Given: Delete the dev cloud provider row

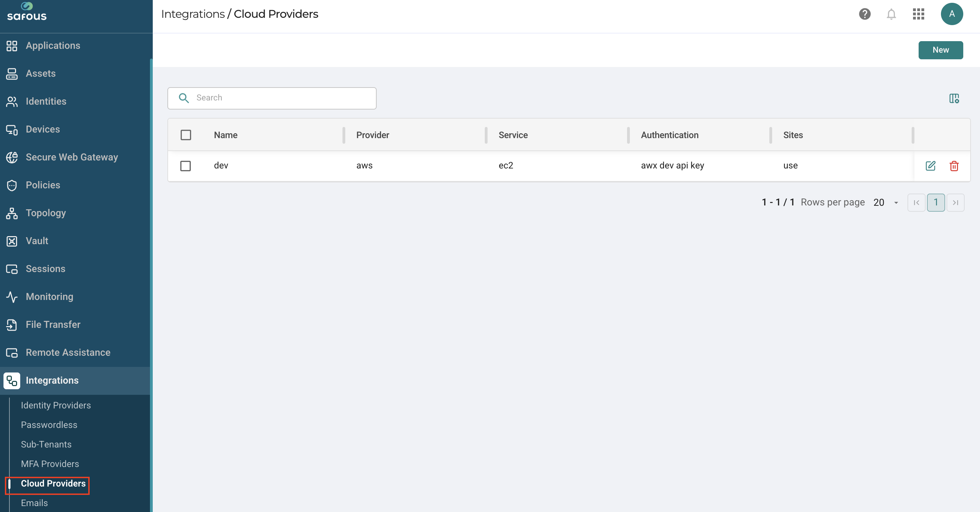Looking at the screenshot, I should [954, 165].
